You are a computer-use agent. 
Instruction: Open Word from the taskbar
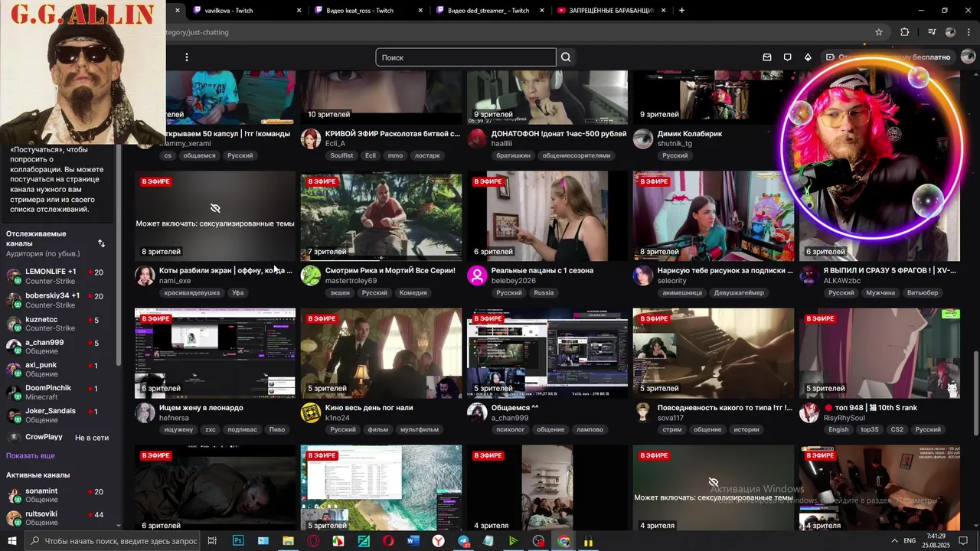[413, 541]
